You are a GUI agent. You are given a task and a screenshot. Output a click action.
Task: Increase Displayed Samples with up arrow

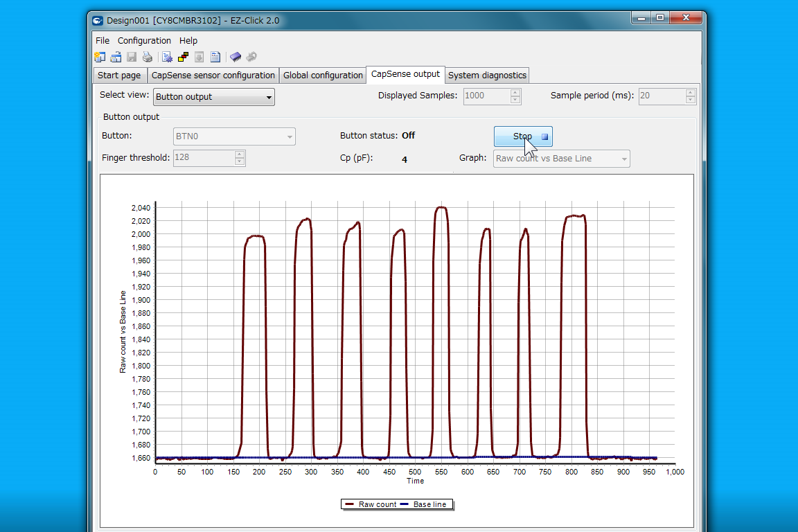tap(515, 93)
